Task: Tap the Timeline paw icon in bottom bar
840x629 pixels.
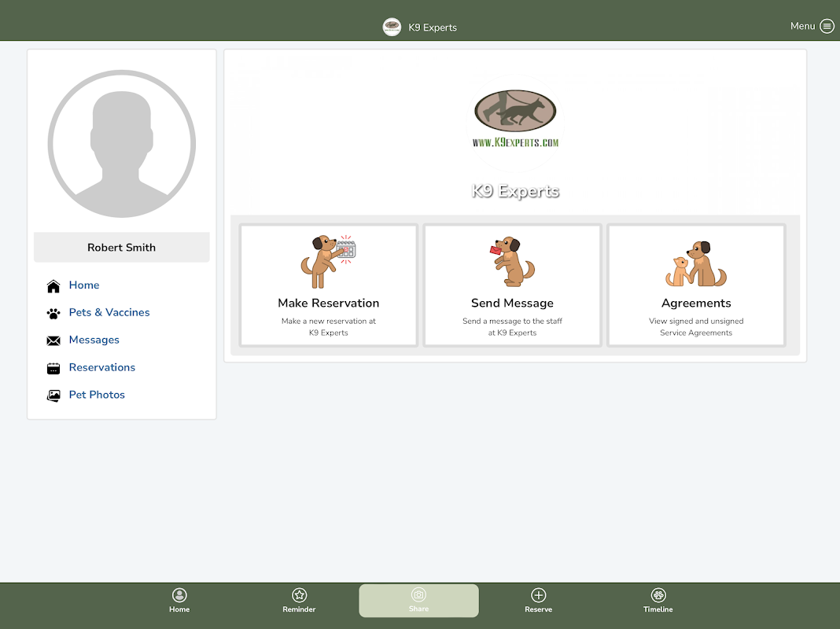Action: (658, 595)
